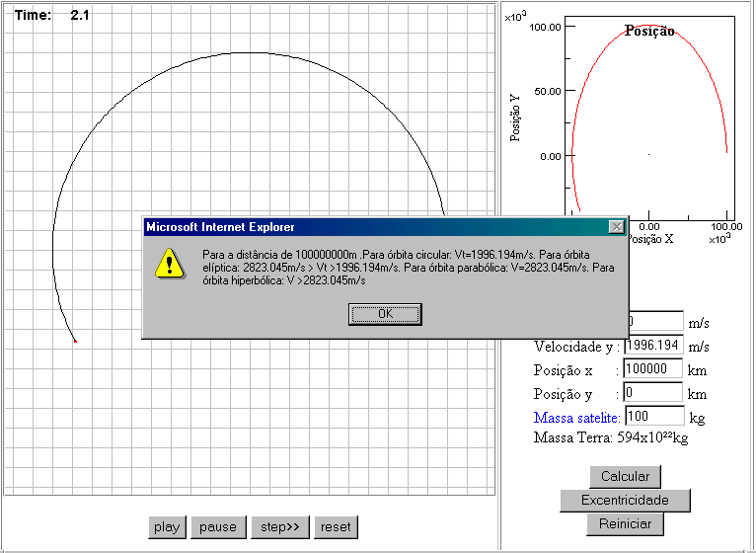Edit the Massa satelite input field
The height and width of the screenshot is (553, 756).
click(x=654, y=417)
